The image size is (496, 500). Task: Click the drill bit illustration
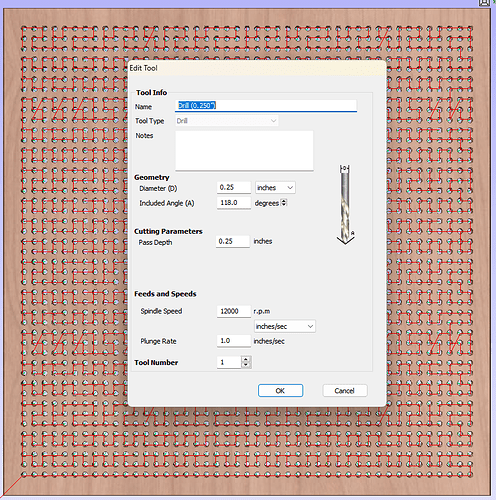click(345, 204)
